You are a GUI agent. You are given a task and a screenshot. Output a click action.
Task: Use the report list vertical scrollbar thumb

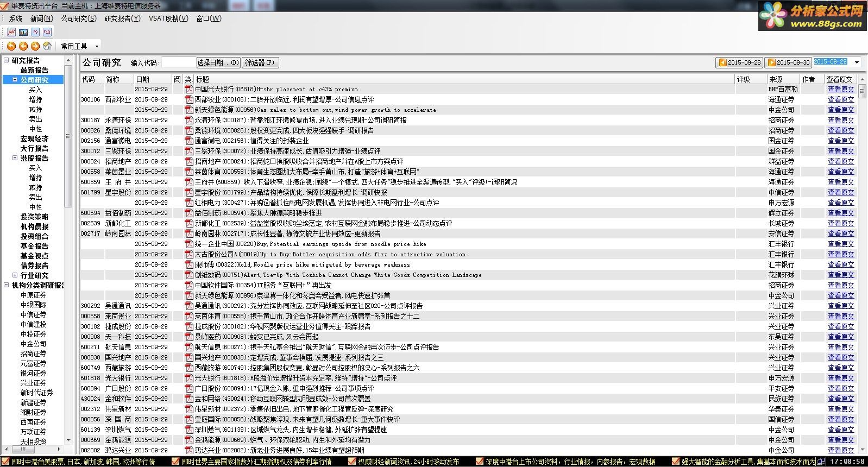(863, 91)
